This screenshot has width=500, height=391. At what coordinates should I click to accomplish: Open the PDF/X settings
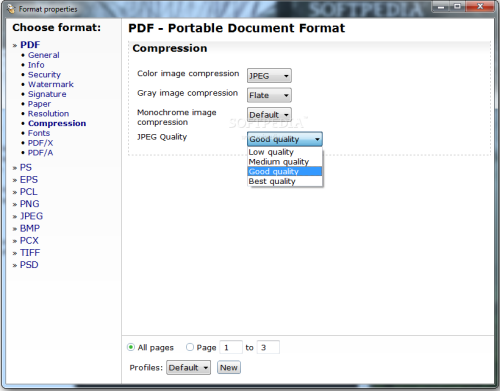pyautogui.click(x=40, y=143)
